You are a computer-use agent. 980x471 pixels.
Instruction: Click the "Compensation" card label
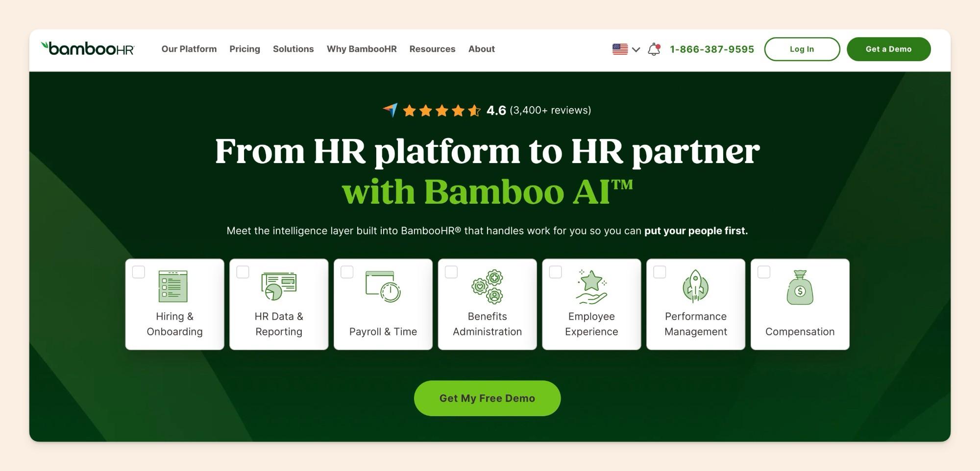point(800,331)
